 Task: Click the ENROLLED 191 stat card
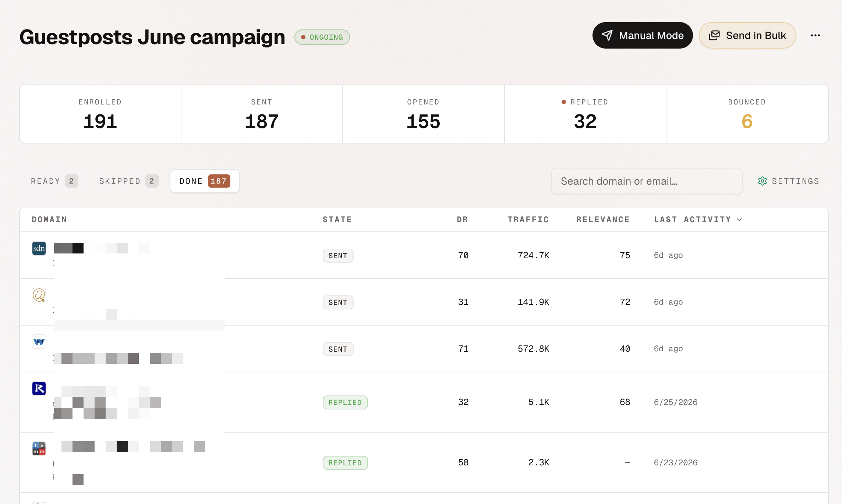tap(100, 114)
